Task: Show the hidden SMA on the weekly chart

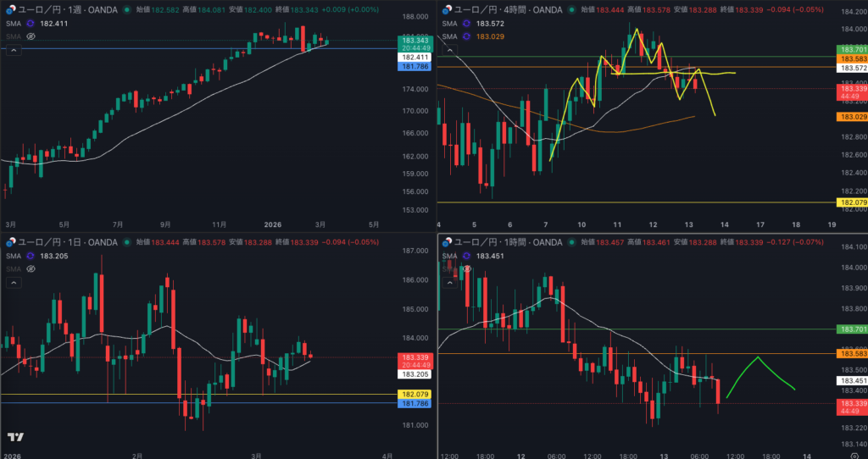Action: pyautogui.click(x=31, y=37)
